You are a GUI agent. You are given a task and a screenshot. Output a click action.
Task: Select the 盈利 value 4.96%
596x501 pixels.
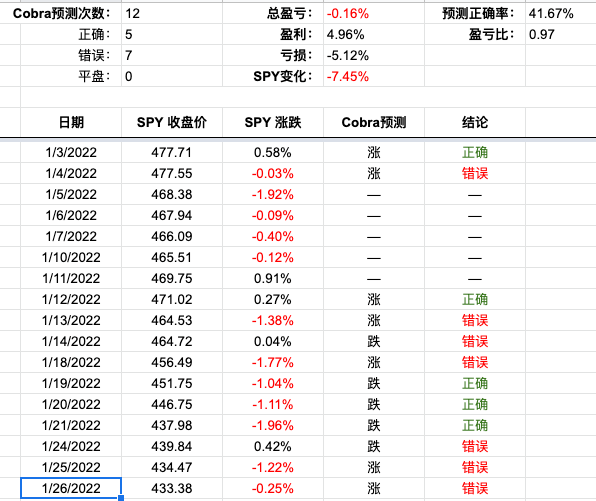click(x=345, y=35)
